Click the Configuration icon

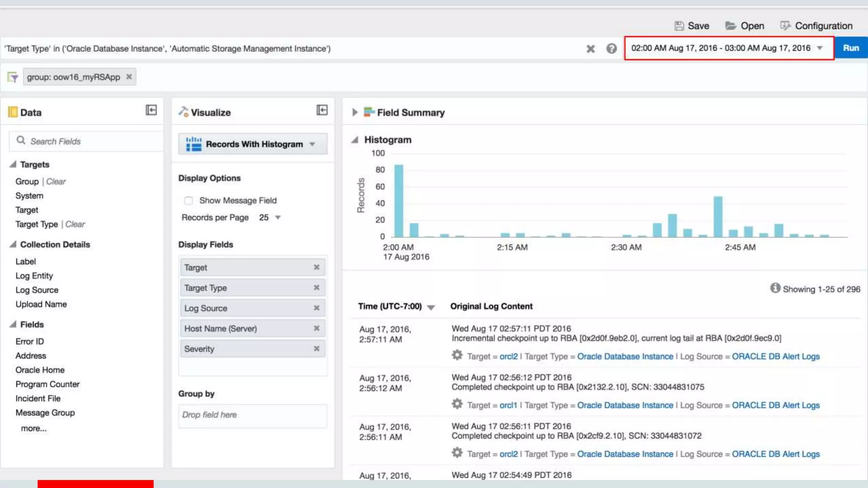pyautogui.click(x=785, y=26)
